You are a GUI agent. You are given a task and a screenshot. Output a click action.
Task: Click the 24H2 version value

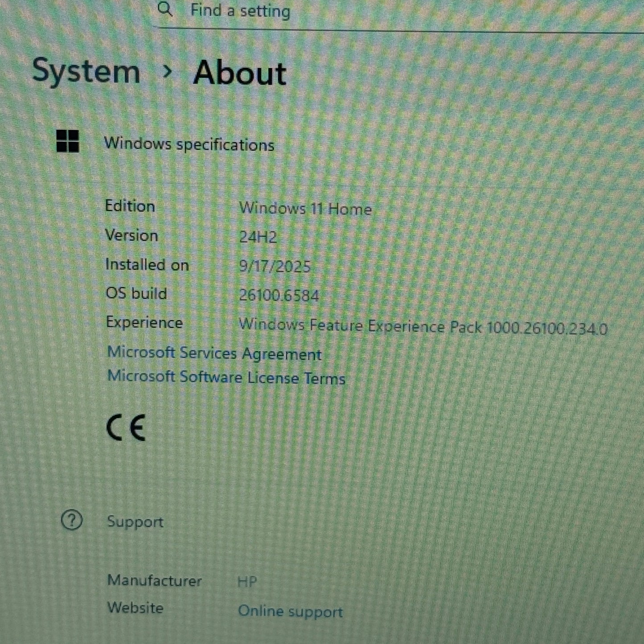pyautogui.click(x=258, y=237)
